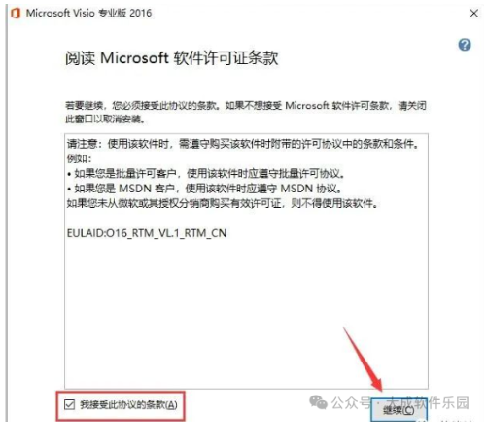
Task: Click the 阅读 Microsoft 软件许可证条款 heading
Action: [x=172, y=58]
